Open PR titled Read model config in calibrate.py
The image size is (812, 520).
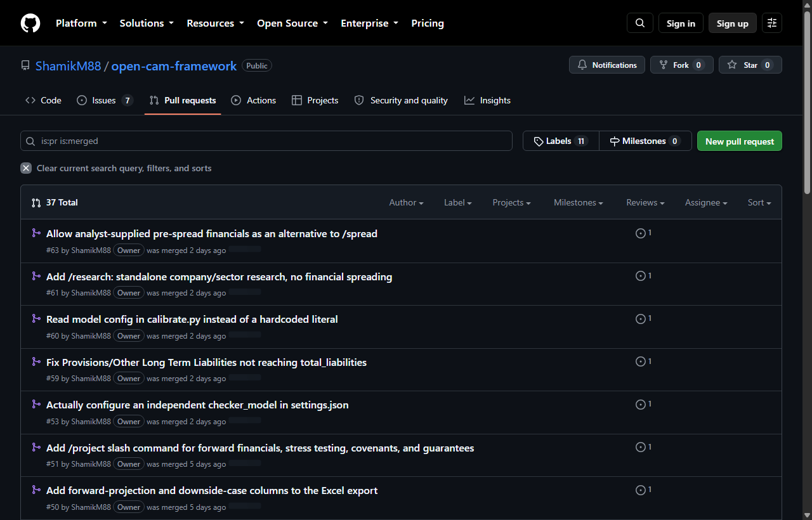pos(192,319)
